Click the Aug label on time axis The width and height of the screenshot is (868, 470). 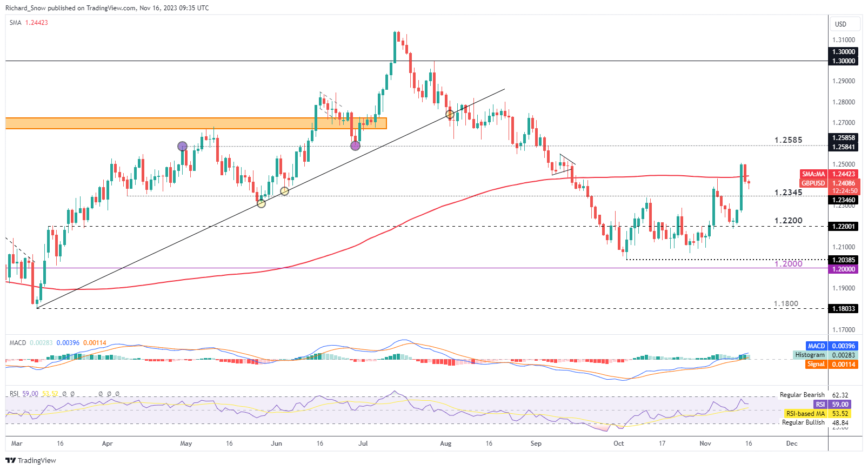point(445,443)
